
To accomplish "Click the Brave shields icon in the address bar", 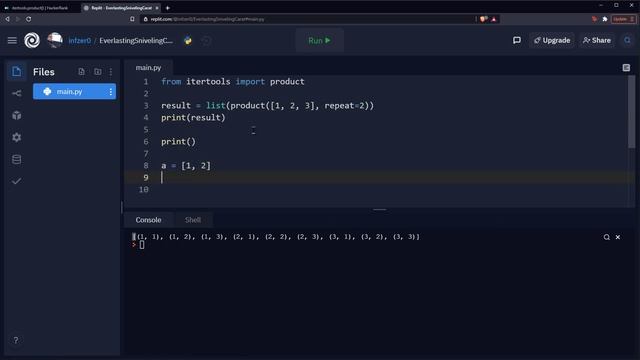I will point(484,19).
